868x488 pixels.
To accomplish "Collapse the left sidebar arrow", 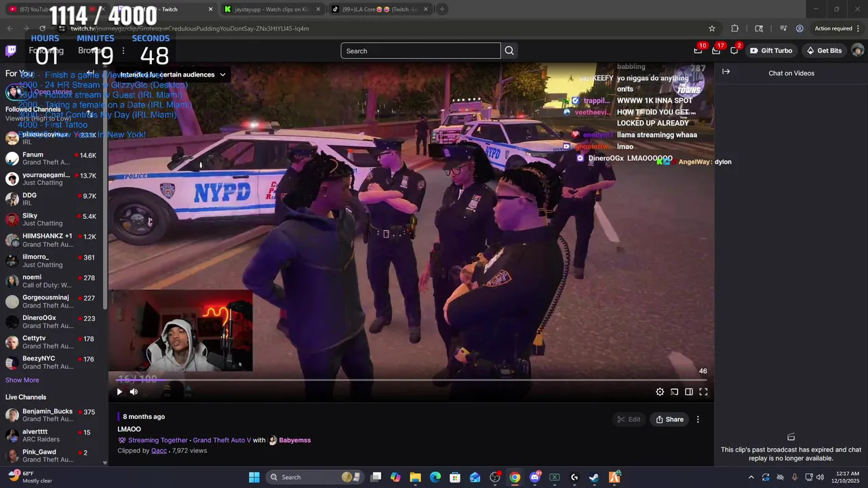I will tap(90, 73).
